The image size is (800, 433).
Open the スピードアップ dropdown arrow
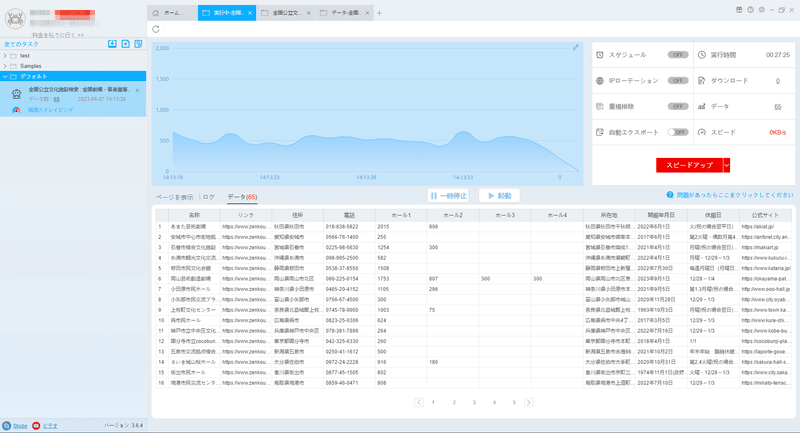(x=727, y=165)
